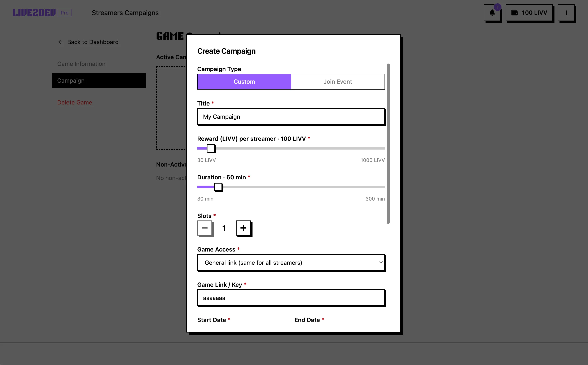Click the '30 min' minimum duration label

click(x=205, y=199)
